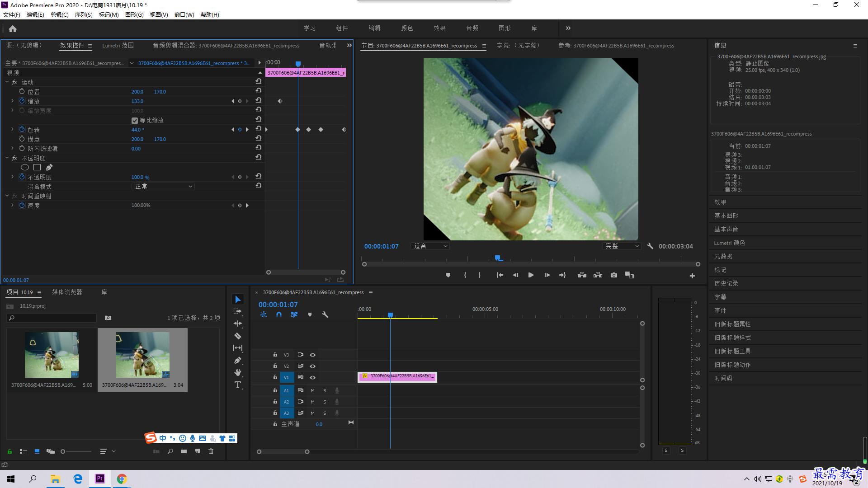
Task: Solo audio track A2
Action: (325, 402)
